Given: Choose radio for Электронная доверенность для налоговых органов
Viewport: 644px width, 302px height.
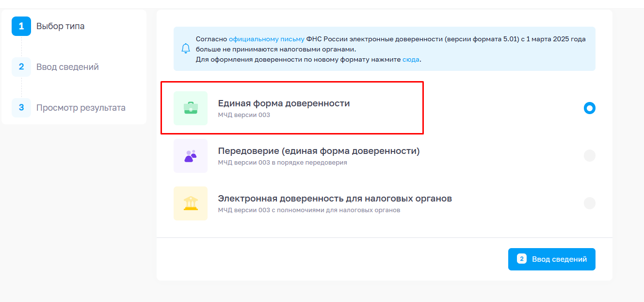Looking at the screenshot, I should [x=589, y=203].
